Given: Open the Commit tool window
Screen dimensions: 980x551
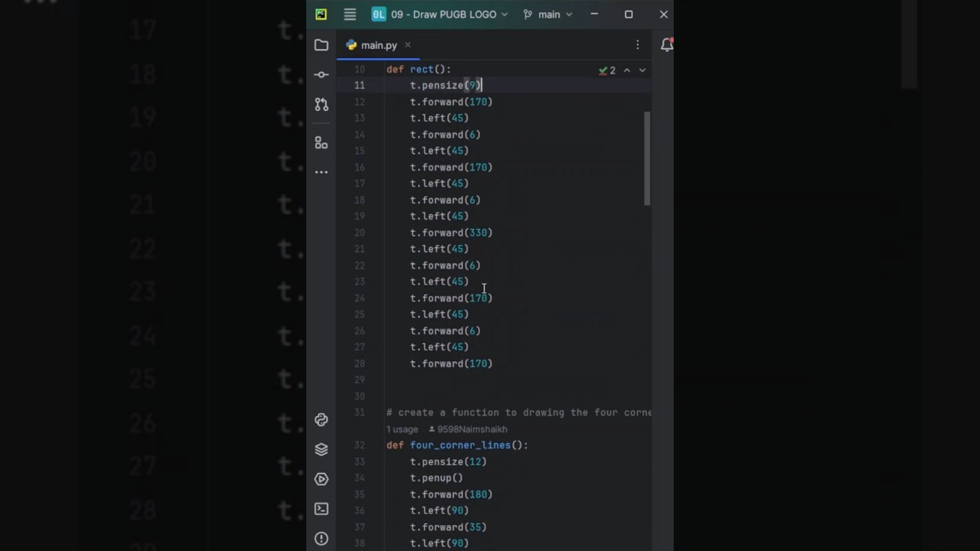Looking at the screenshot, I should click(x=322, y=74).
